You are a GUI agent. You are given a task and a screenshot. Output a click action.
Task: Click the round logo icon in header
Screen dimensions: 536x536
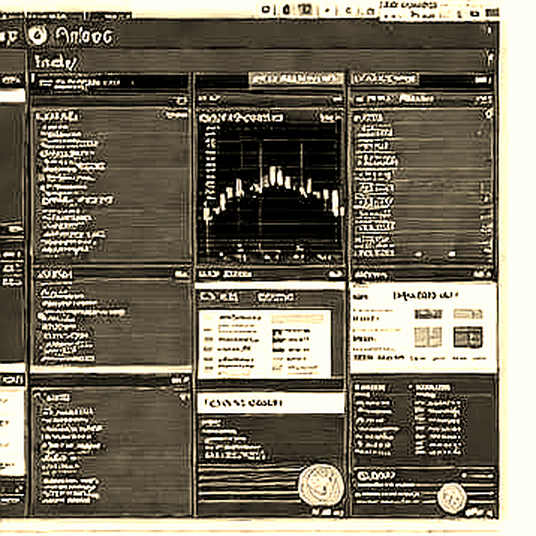click(38, 35)
